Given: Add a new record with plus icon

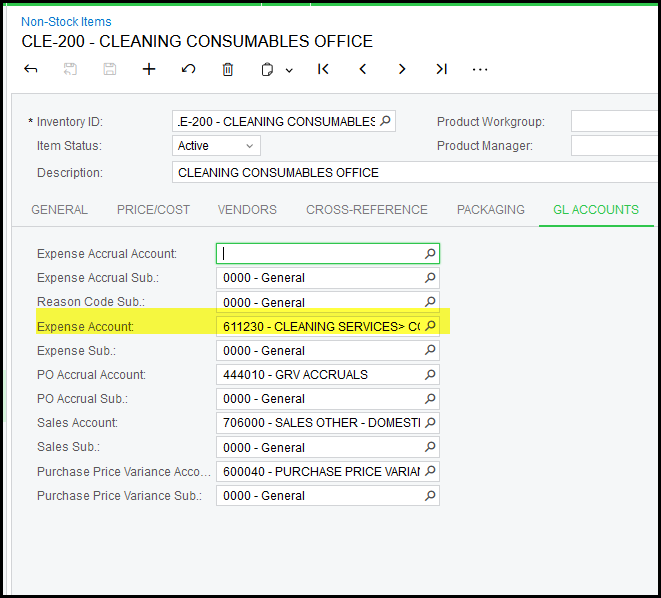Looking at the screenshot, I should click(149, 69).
